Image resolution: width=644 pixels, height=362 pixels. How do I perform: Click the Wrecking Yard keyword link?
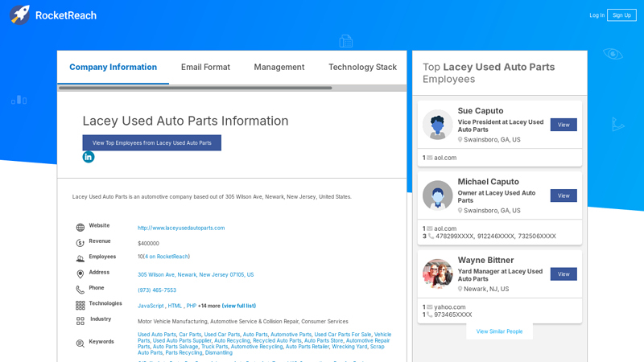tap(349, 347)
